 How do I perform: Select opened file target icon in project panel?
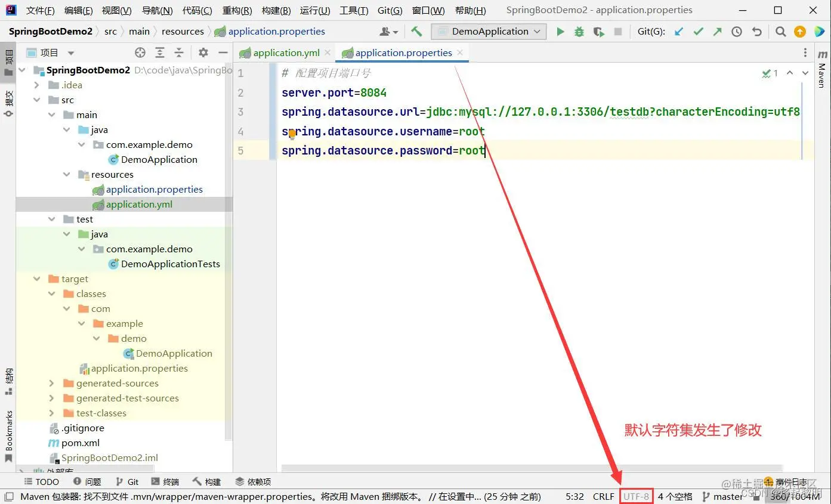(140, 52)
